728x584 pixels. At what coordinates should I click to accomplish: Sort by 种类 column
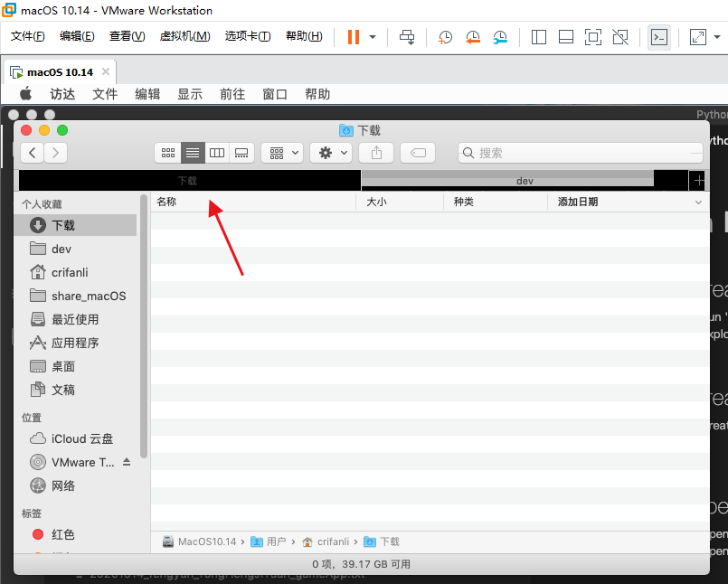(x=496, y=202)
